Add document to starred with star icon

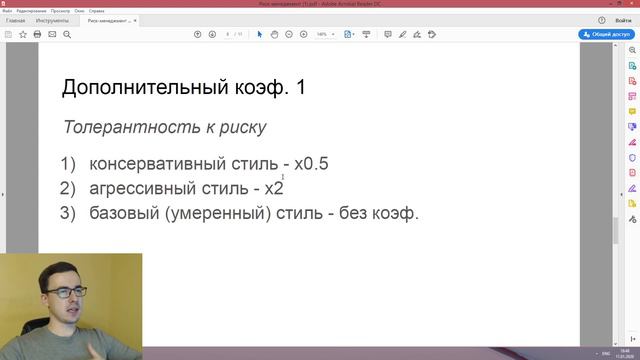click(23, 35)
